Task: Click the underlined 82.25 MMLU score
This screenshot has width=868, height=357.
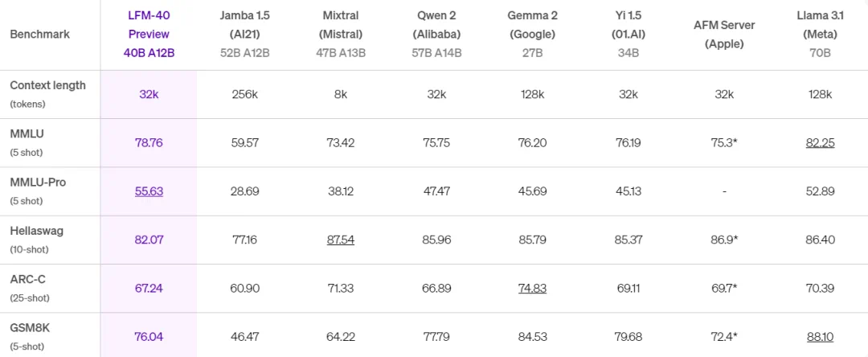Action: coord(820,142)
